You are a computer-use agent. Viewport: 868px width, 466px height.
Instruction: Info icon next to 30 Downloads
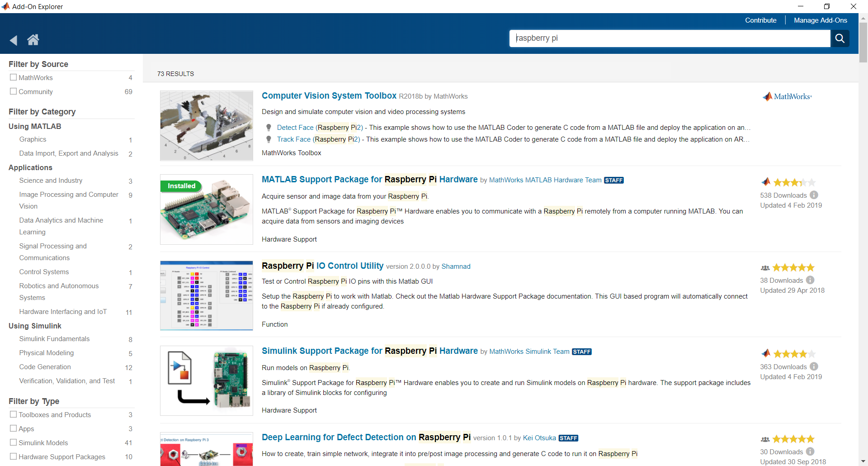810,452
